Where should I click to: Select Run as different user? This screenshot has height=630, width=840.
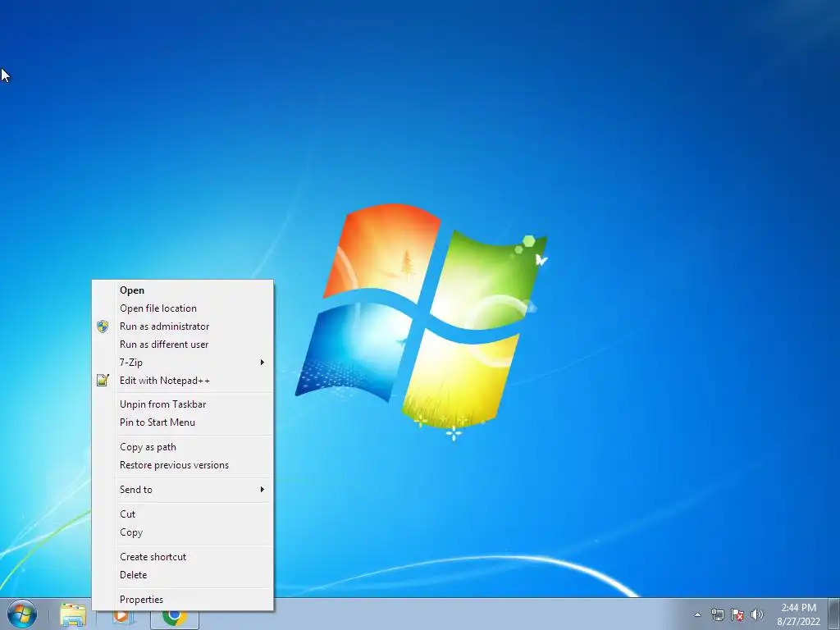click(x=183, y=345)
